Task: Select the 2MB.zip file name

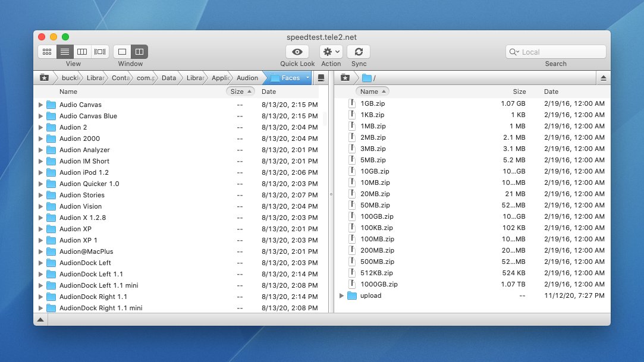Action: [x=373, y=137]
